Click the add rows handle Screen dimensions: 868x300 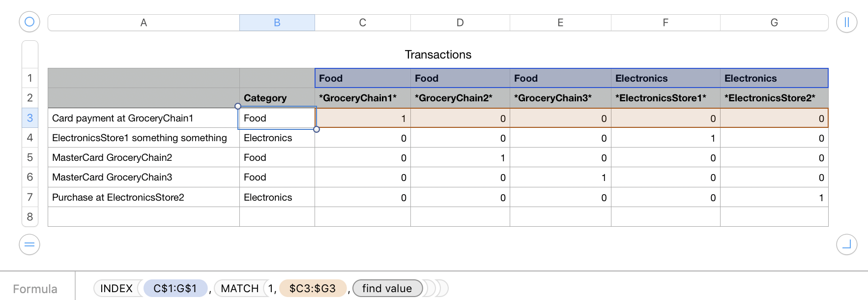[x=29, y=244]
